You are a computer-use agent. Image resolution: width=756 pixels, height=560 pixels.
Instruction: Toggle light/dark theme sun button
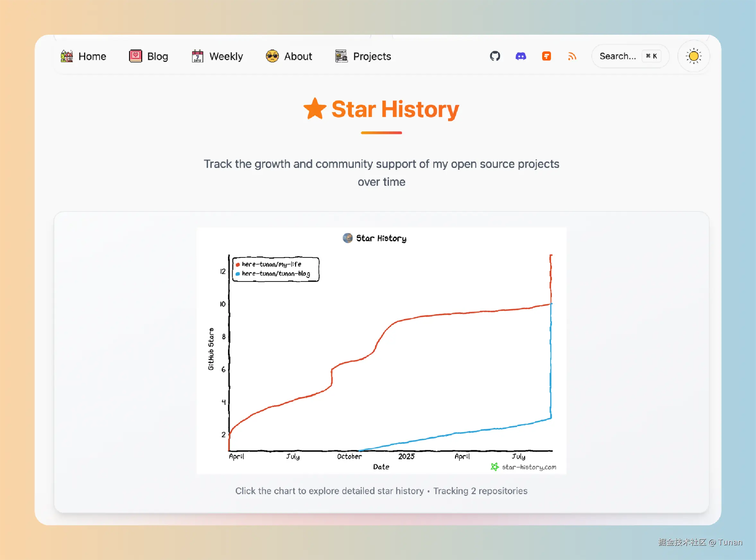[x=693, y=56]
